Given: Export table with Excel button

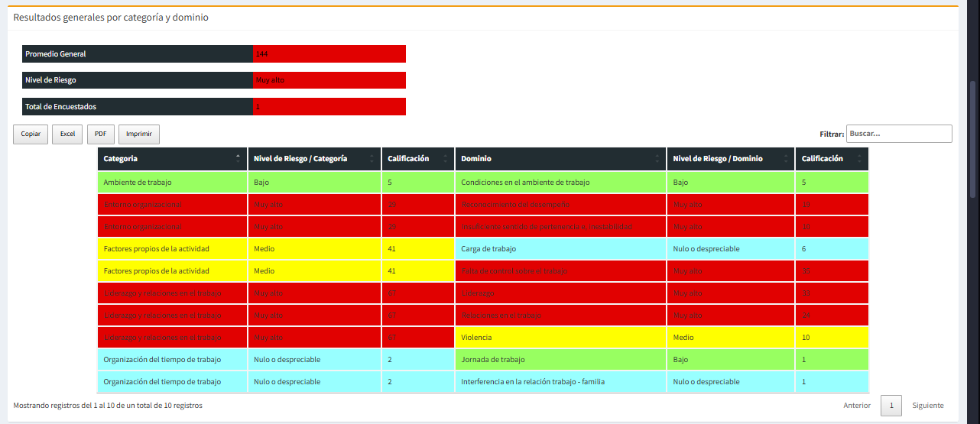Looking at the screenshot, I should coord(67,134).
